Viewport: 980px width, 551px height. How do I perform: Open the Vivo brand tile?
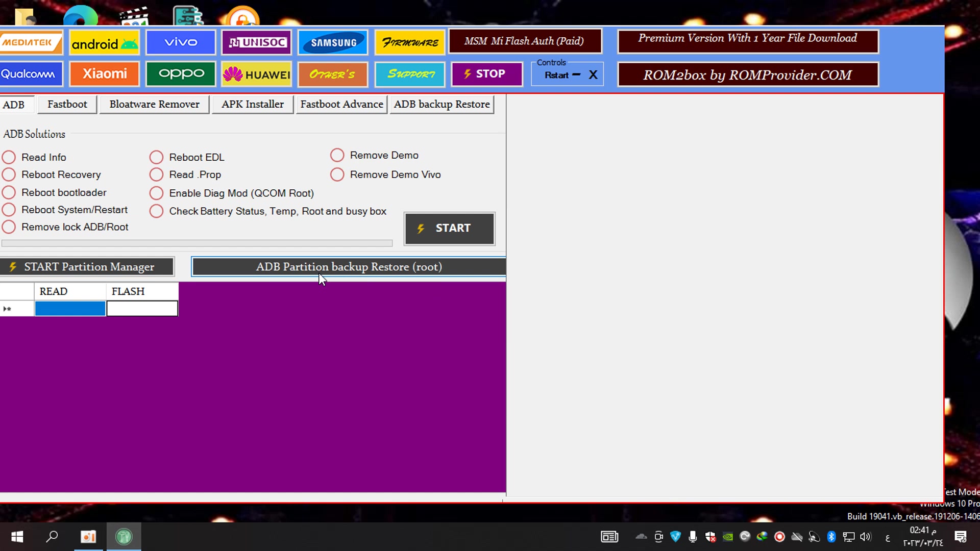coord(181,42)
